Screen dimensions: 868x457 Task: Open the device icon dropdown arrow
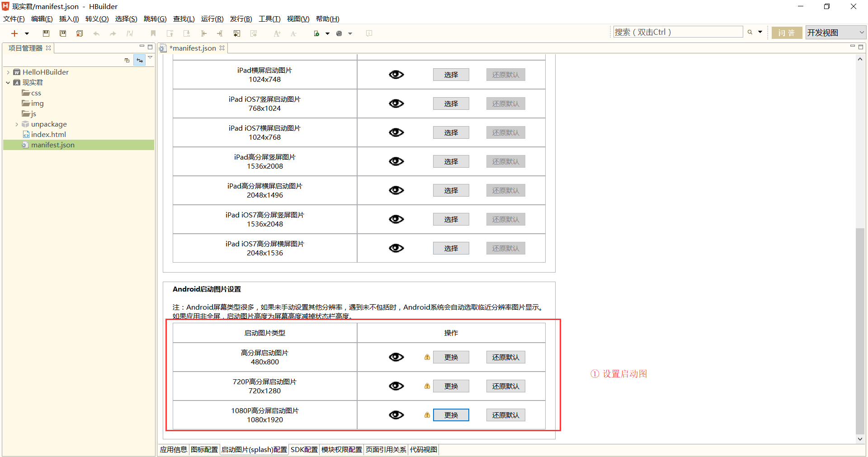pyautogui.click(x=350, y=33)
